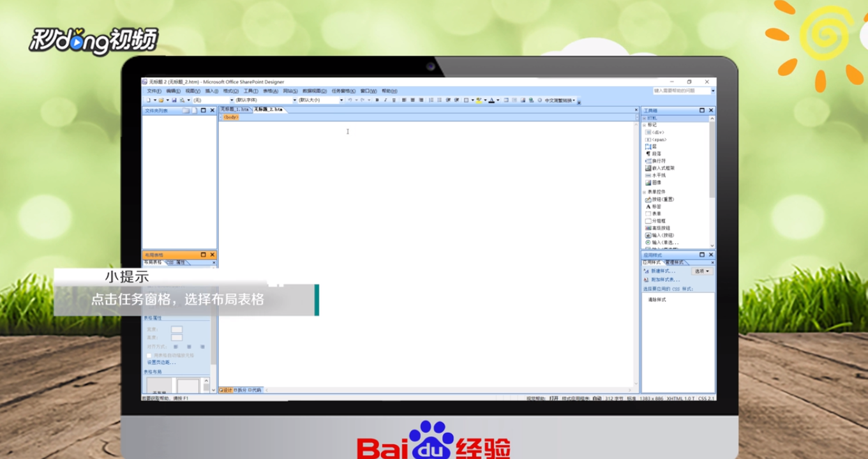Select <div> tag in toolbox

point(655,132)
